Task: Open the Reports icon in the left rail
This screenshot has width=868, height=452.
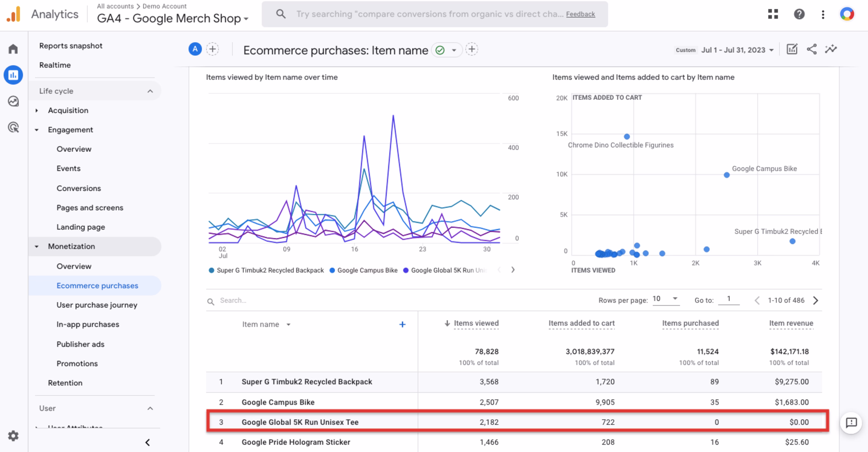Action: (x=13, y=75)
